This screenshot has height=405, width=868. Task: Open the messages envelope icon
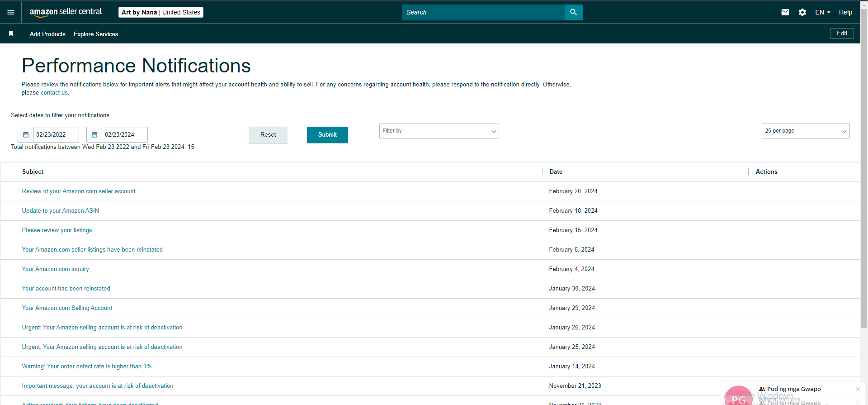785,12
